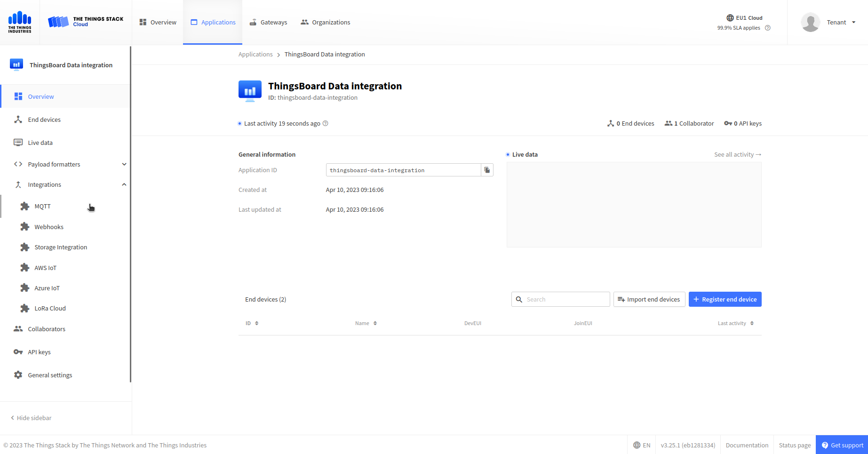The image size is (868, 454).
Task: Open the LoRa Cloud integration
Action: coord(50,309)
